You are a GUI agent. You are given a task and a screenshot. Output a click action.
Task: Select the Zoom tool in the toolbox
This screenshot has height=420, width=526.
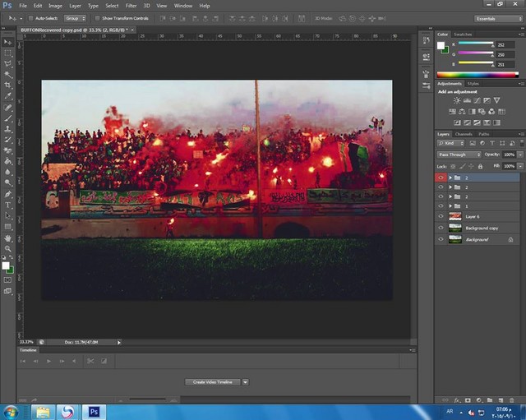click(8, 248)
